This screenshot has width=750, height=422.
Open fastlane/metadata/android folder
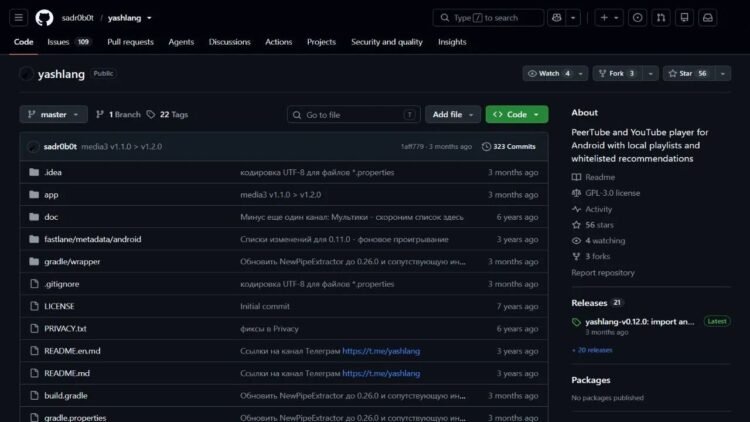click(x=93, y=239)
